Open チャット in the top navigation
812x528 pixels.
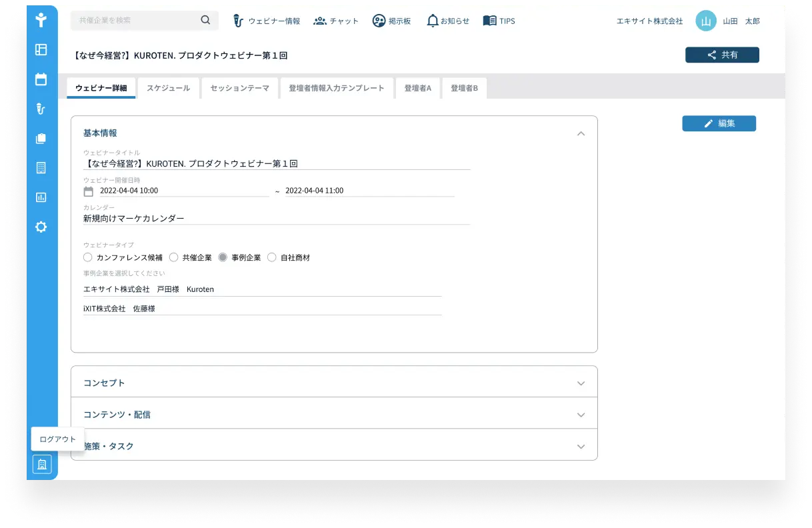336,21
